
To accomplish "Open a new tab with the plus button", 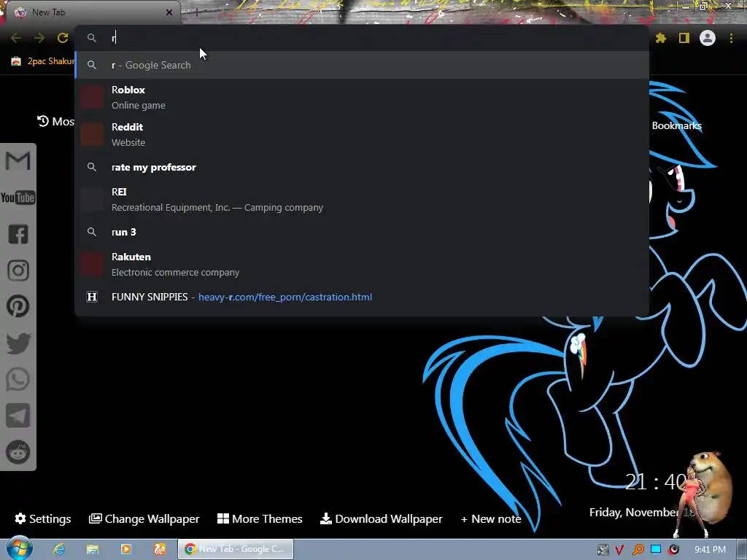I will pyautogui.click(x=196, y=12).
